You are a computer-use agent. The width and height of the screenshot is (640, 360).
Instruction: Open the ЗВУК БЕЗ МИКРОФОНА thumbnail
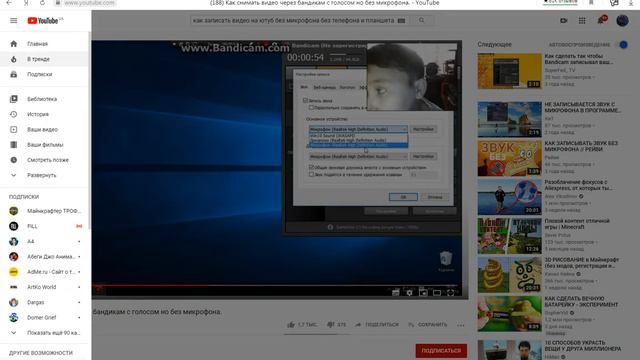point(509,158)
